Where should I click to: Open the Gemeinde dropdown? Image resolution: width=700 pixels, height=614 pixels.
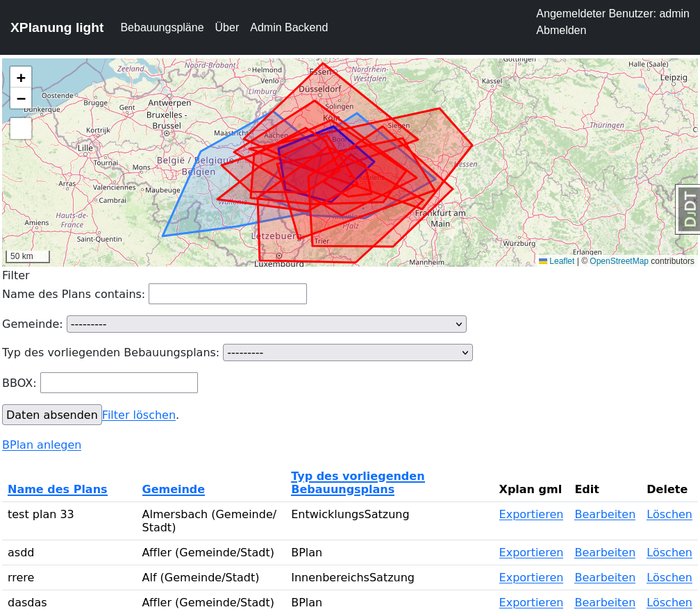tap(267, 324)
